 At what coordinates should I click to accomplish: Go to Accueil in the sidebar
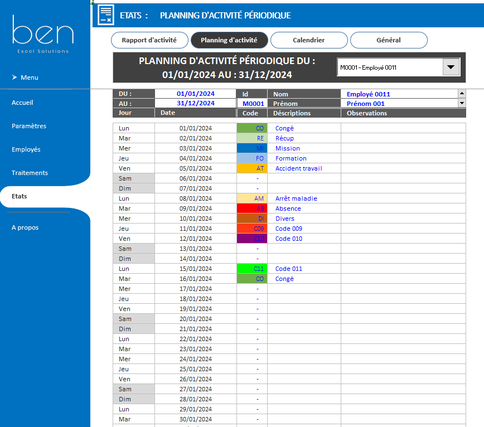click(22, 103)
